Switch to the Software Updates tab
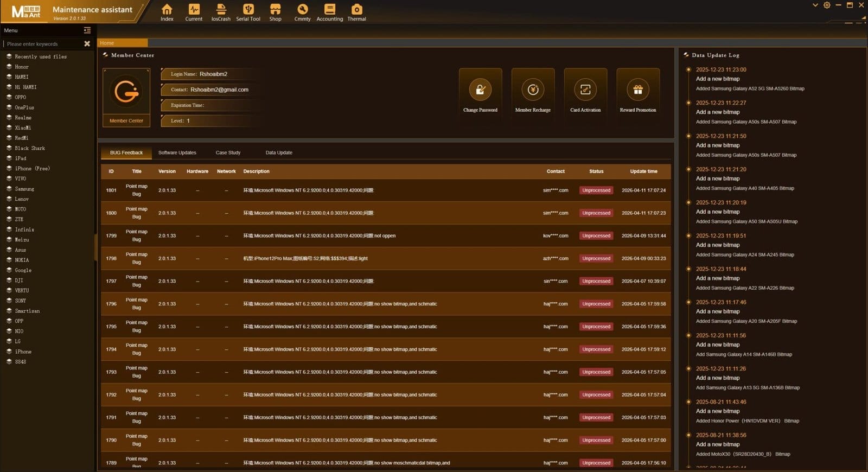The image size is (868, 472). (177, 153)
